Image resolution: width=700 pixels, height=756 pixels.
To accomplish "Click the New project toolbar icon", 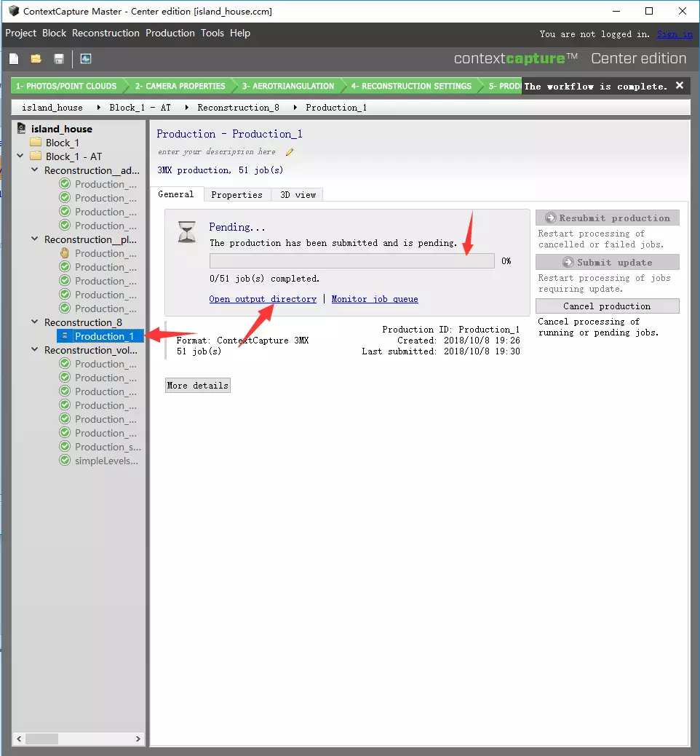I will click(x=14, y=59).
